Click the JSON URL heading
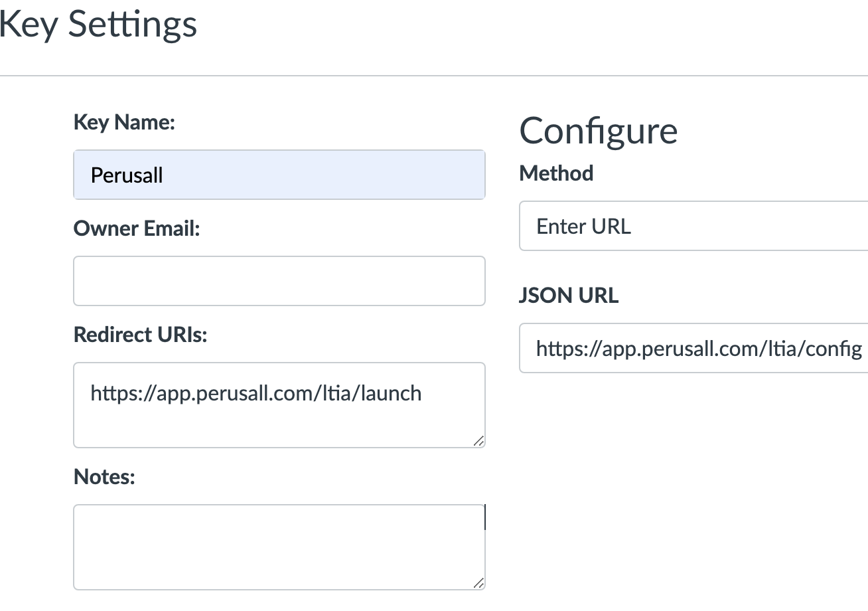This screenshot has height=611, width=868. (x=568, y=295)
